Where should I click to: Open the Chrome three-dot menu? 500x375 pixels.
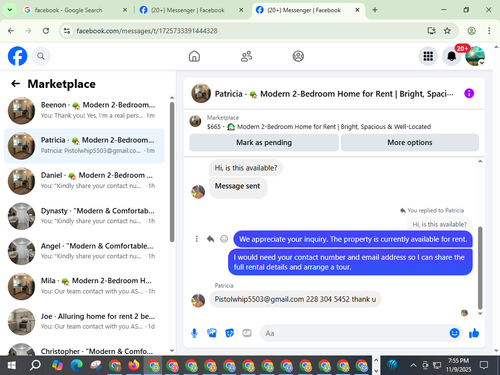point(489,31)
